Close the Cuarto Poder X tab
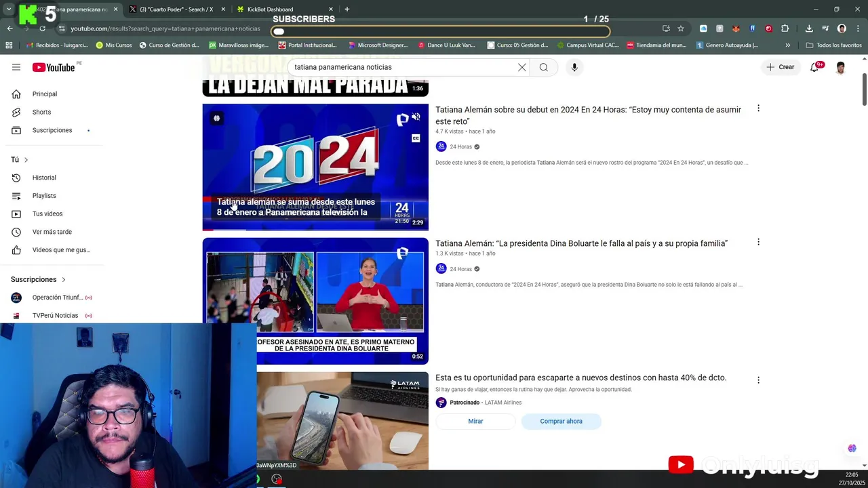 point(223,9)
